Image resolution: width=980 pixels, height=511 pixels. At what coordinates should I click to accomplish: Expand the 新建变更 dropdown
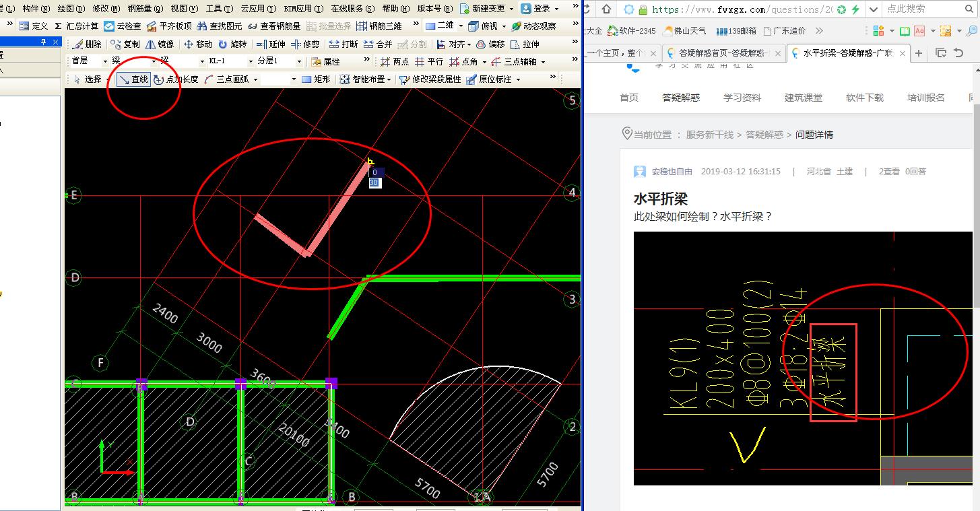511,8
